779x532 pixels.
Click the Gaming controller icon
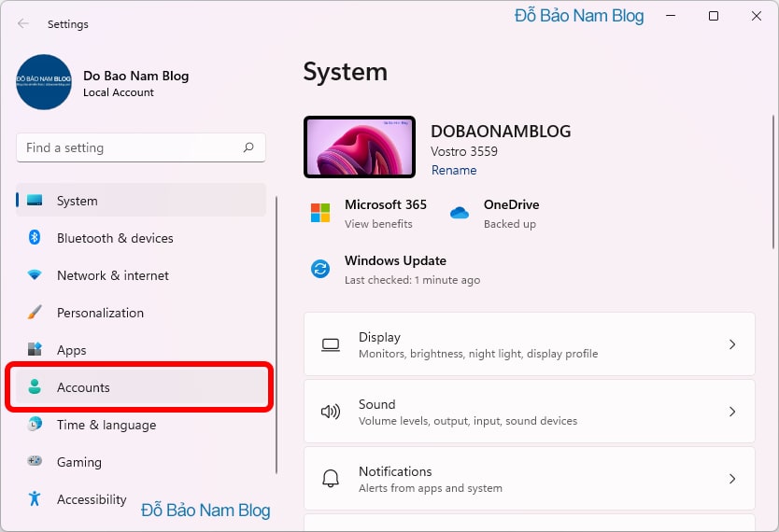pyautogui.click(x=35, y=461)
